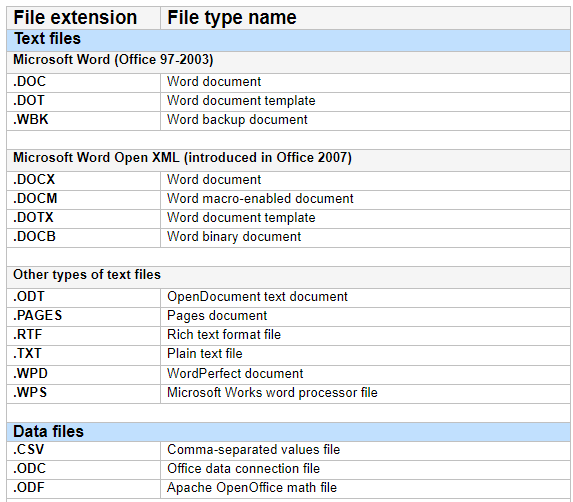This screenshot has height=502, width=573.
Task: Click 'Apache OpenOffice math file' cell
Action: 365,489
